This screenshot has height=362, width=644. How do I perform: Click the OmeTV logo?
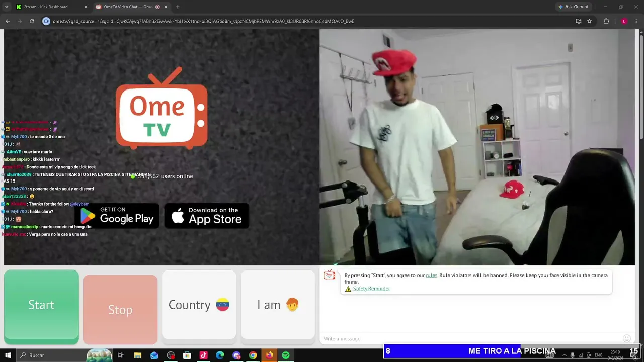click(x=162, y=109)
